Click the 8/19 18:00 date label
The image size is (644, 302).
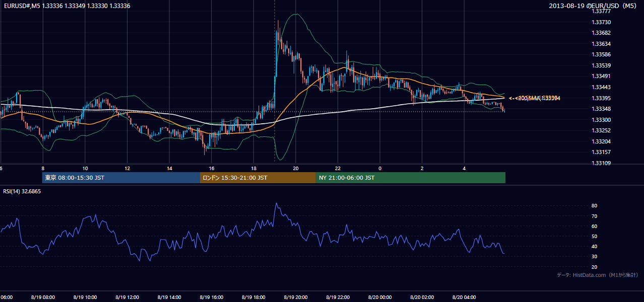(x=253, y=297)
